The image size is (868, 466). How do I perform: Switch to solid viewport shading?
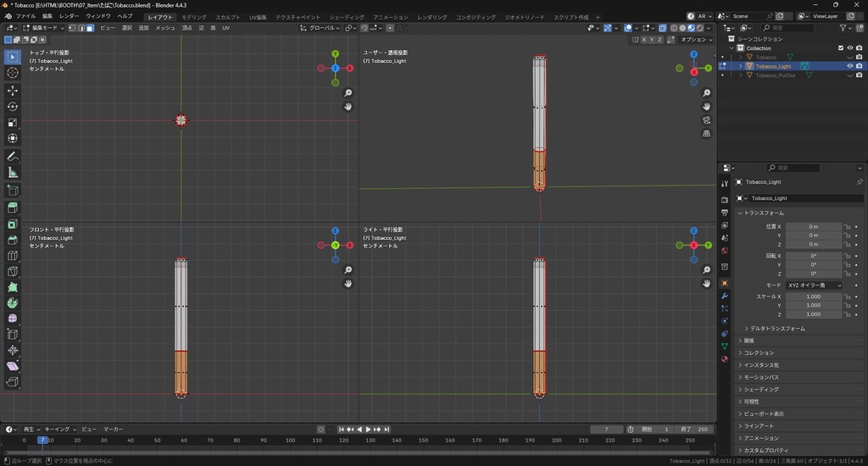coord(682,28)
